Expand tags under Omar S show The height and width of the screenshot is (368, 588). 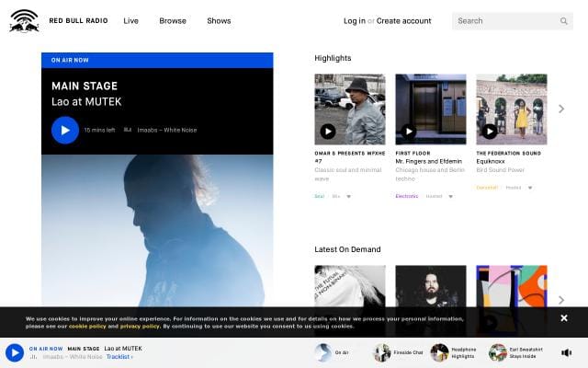pos(348,196)
